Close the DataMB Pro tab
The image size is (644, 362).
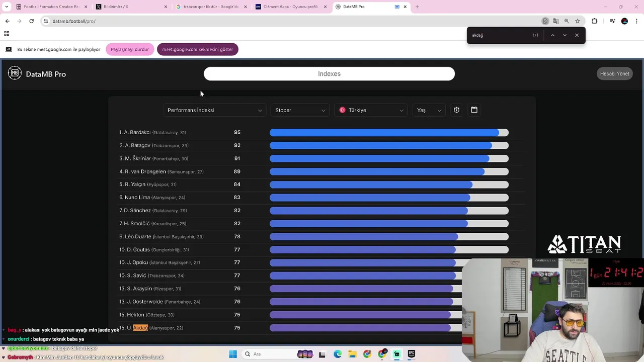click(x=405, y=7)
